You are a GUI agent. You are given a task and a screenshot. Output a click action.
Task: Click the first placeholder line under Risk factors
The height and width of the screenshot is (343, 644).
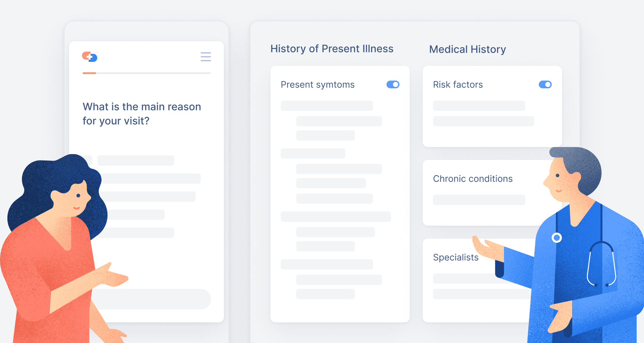coord(479,106)
